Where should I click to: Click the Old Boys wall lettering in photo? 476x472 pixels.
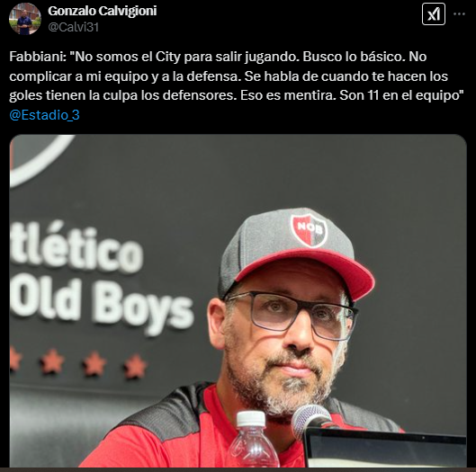point(102,307)
